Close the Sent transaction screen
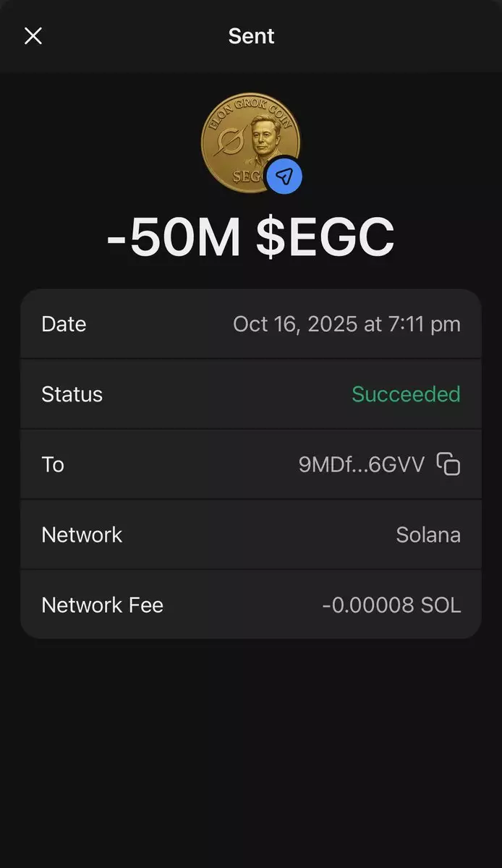 point(33,36)
